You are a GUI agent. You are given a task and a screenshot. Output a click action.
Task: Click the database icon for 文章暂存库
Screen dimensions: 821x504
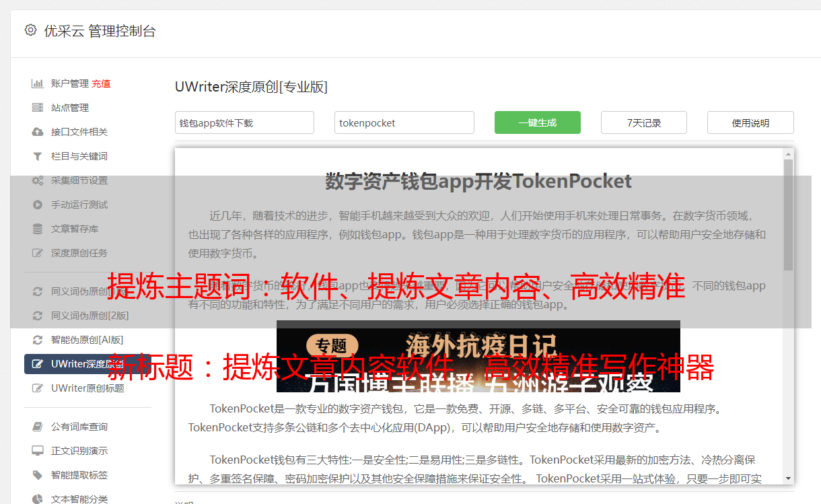pyautogui.click(x=38, y=229)
